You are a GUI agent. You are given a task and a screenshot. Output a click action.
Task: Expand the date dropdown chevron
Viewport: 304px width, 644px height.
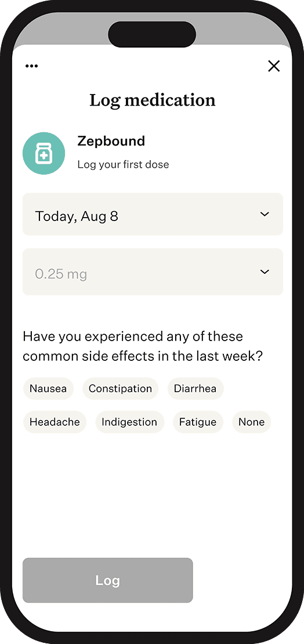click(x=265, y=214)
